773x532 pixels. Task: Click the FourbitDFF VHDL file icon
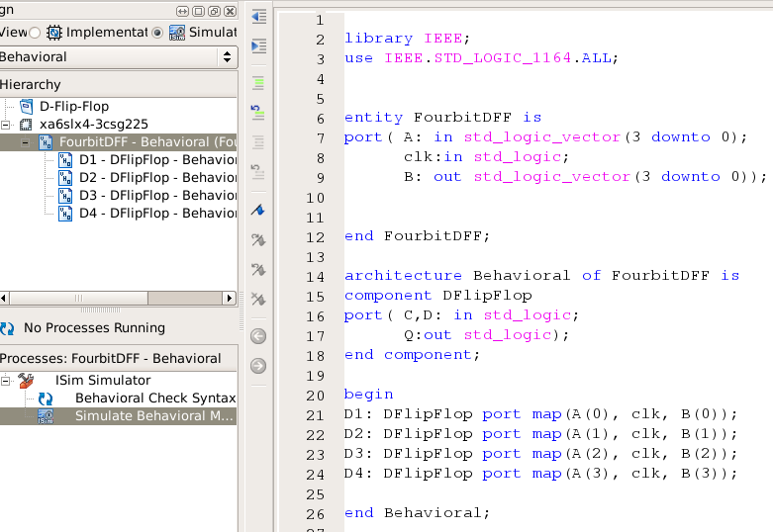46,142
